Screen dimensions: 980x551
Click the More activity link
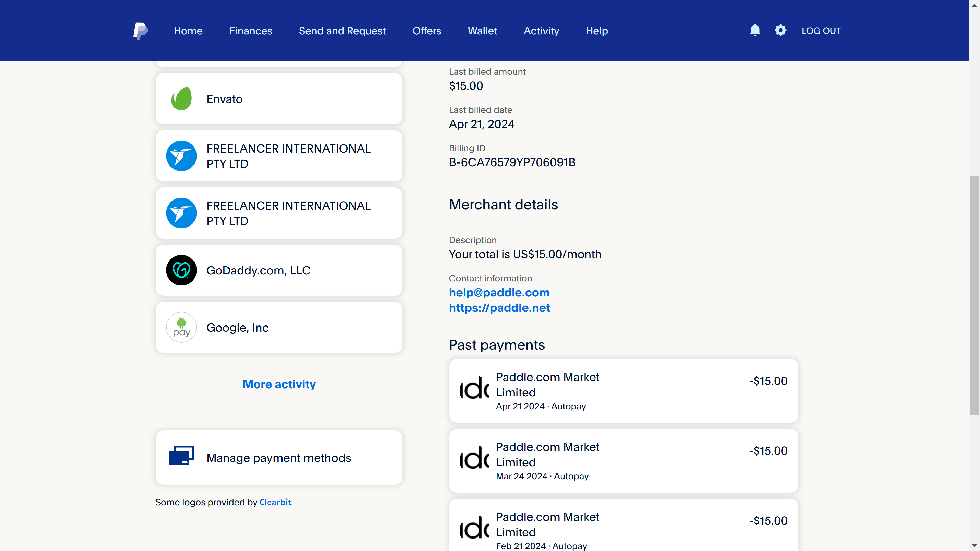(279, 384)
